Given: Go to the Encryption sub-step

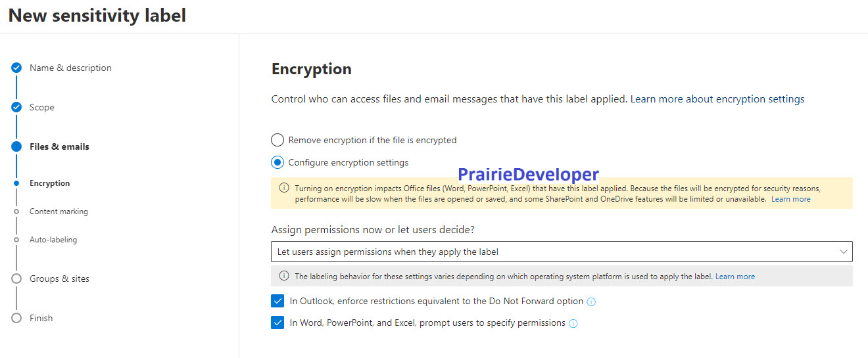Looking at the screenshot, I should click(x=49, y=183).
